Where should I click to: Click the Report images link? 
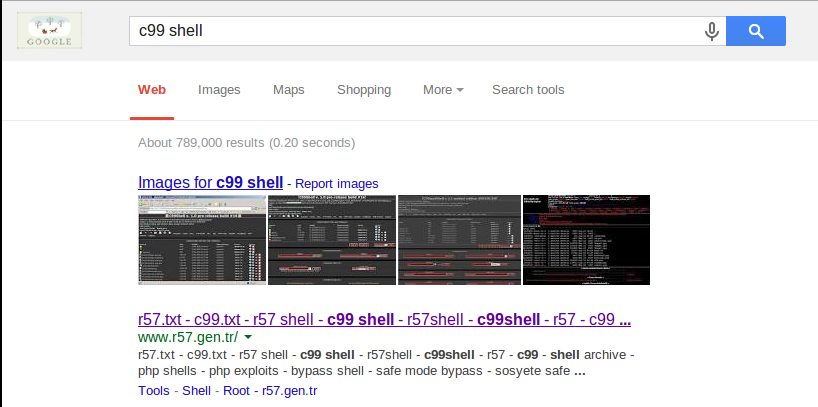(336, 184)
